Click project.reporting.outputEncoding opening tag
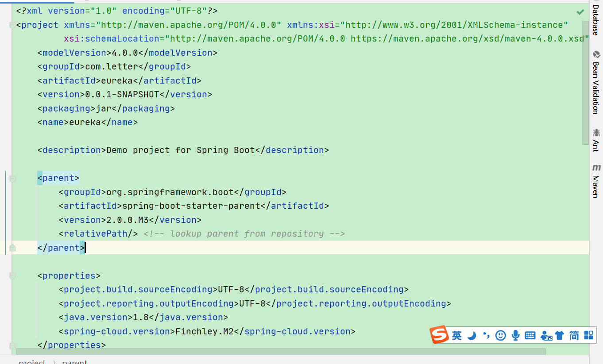Screen dimensions: 603x364 (149, 303)
